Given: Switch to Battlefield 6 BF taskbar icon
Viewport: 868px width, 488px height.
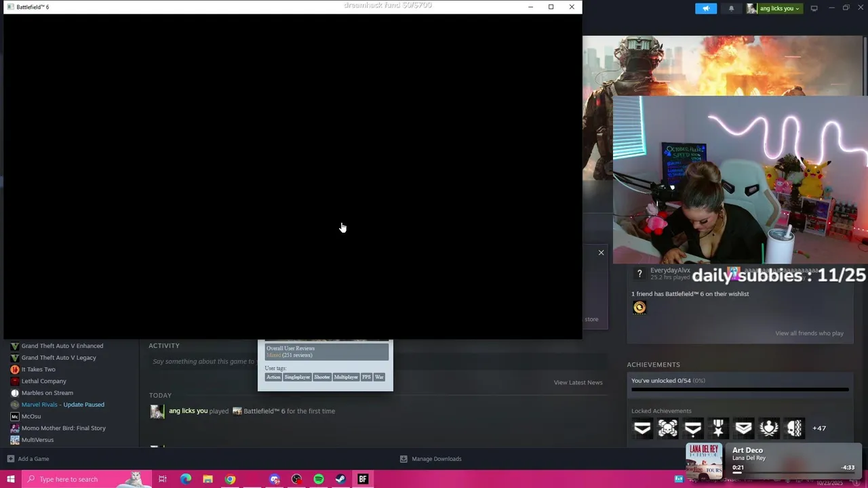Looking at the screenshot, I should click(x=363, y=479).
